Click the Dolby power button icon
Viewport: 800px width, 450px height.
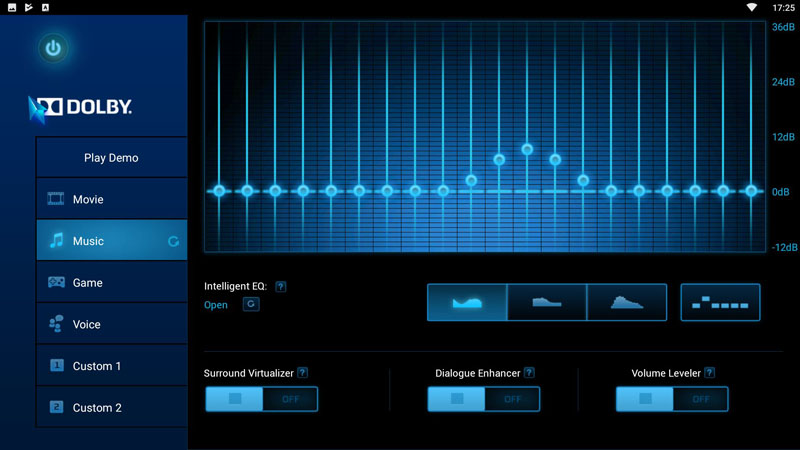(x=53, y=47)
